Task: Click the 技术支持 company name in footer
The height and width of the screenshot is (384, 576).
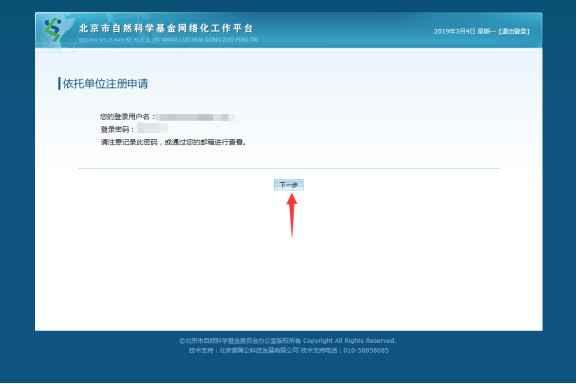Action: click(x=259, y=351)
